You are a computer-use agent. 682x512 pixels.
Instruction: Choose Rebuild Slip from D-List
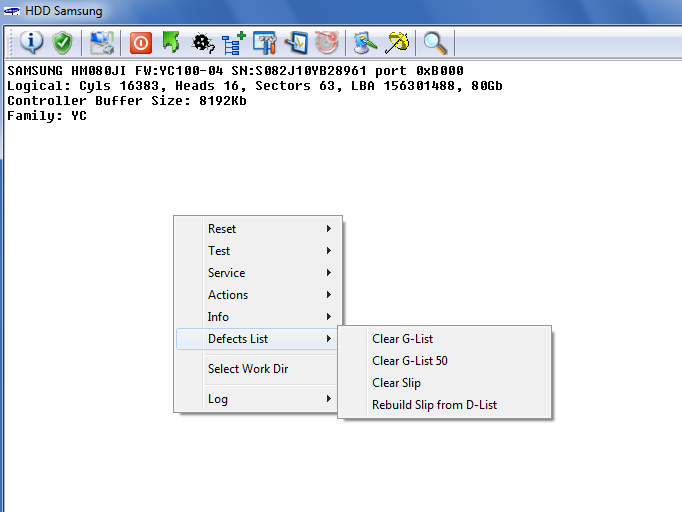(x=445, y=405)
